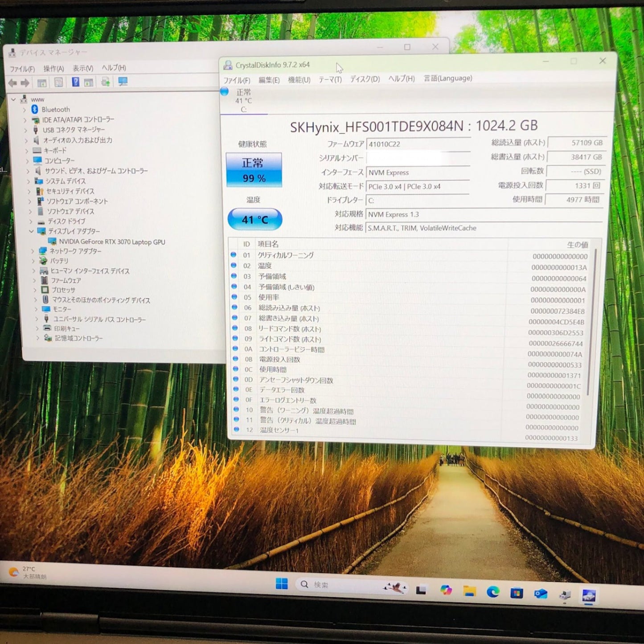
Task: Expand the コンピューター category
Action: point(27,160)
